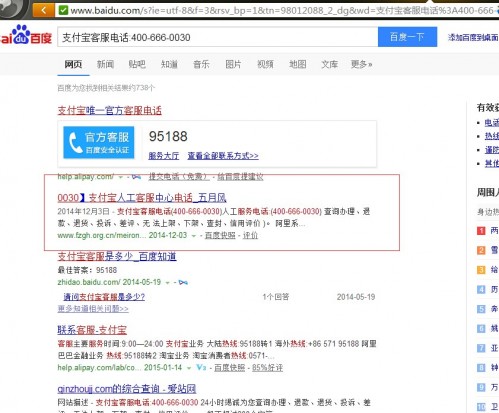Click hot list rank 9 badge
Screen dimensions: 499x413
(481, 387)
